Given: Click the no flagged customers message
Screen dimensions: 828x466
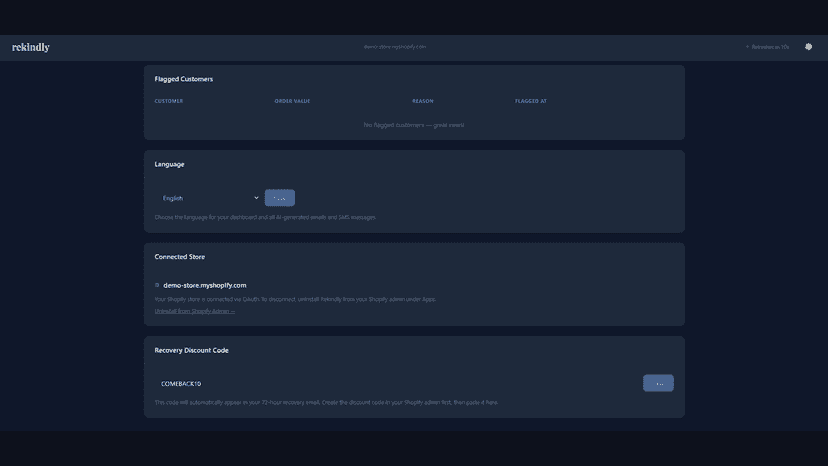Looking at the screenshot, I should (x=414, y=125).
